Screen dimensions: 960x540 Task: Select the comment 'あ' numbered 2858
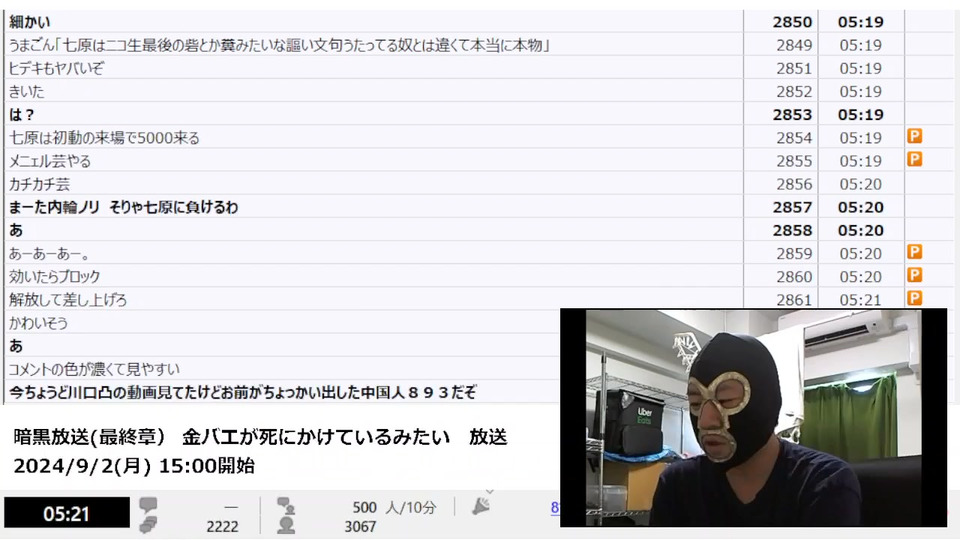tap(16, 231)
